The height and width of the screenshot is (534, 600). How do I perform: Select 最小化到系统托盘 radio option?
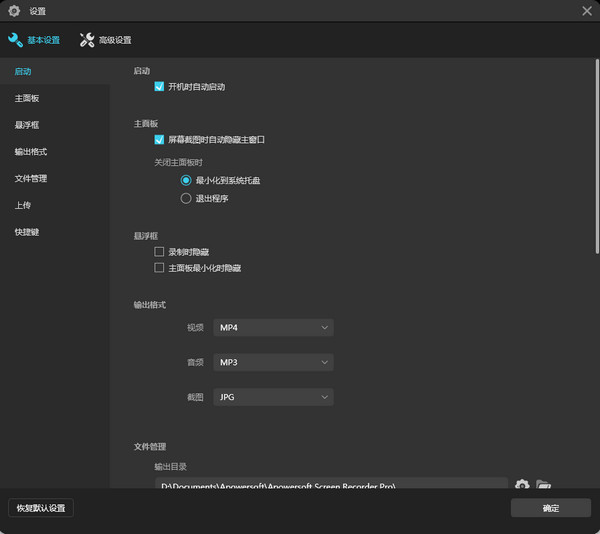186,180
